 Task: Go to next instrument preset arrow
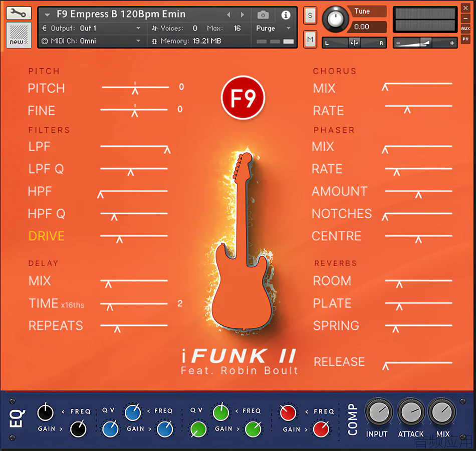click(x=242, y=15)
